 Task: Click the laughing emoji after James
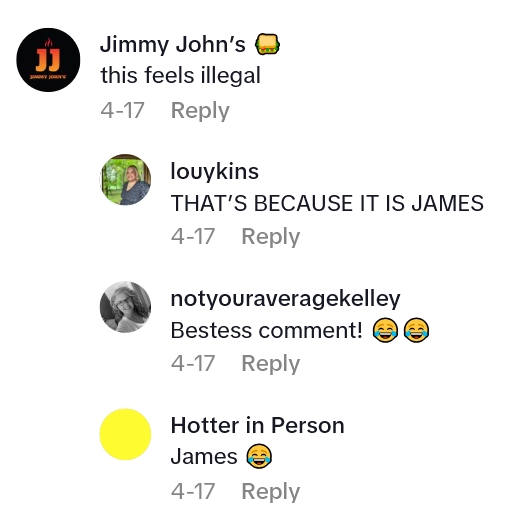[259, 456]
